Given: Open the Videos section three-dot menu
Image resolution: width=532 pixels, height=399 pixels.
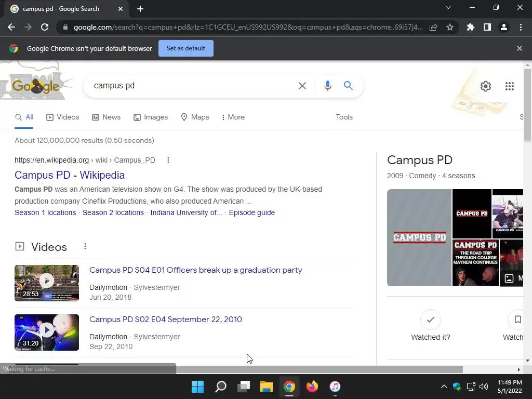Looking at the screenshot, I should (x=85, y=247).
